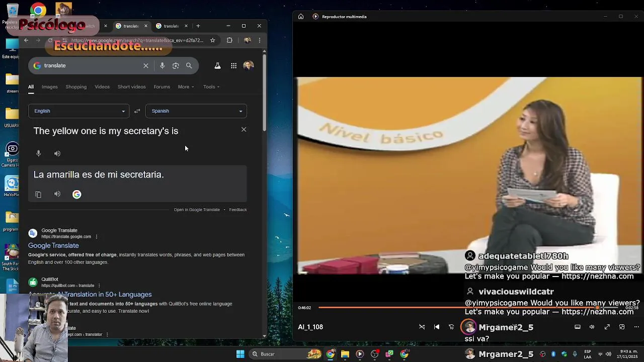The height and width of the screenshot is (362, 644).
Task: Go to previous track in media player
Action: [437, 327]
